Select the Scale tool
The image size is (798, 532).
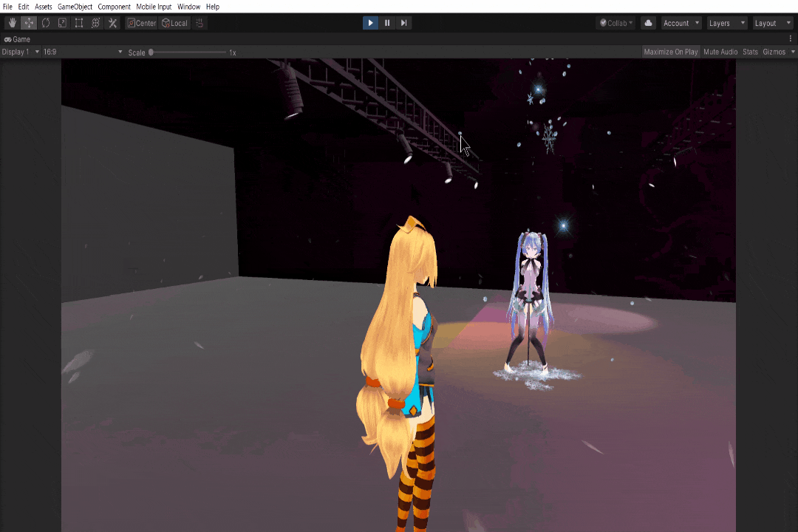click(62, 23)
